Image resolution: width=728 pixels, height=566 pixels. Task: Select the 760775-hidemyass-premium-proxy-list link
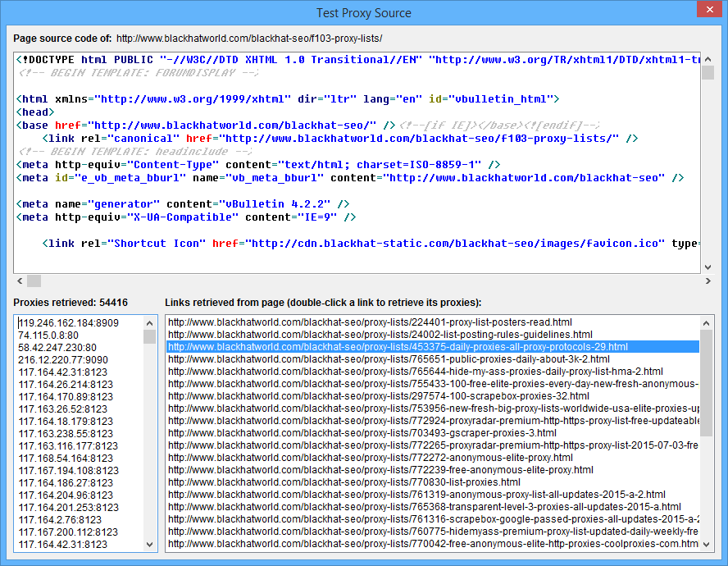[433, 532]
